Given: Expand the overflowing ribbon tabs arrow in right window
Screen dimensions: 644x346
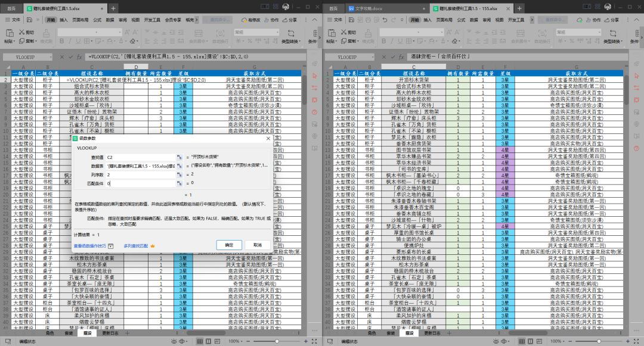Looking at the screenshot, I should coord(532,20).
